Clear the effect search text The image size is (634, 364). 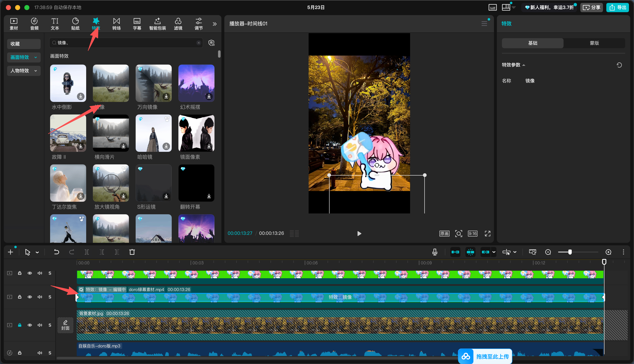click(x=199, y=43)
